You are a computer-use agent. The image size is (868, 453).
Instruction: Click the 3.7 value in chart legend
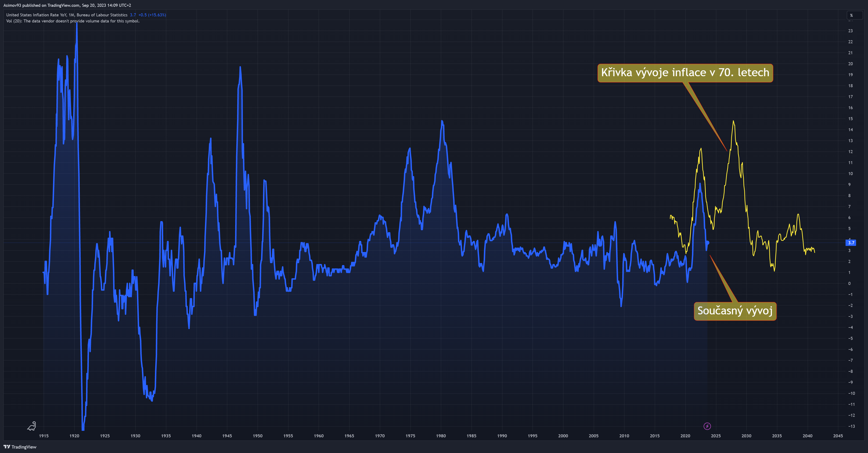(133, 15)
